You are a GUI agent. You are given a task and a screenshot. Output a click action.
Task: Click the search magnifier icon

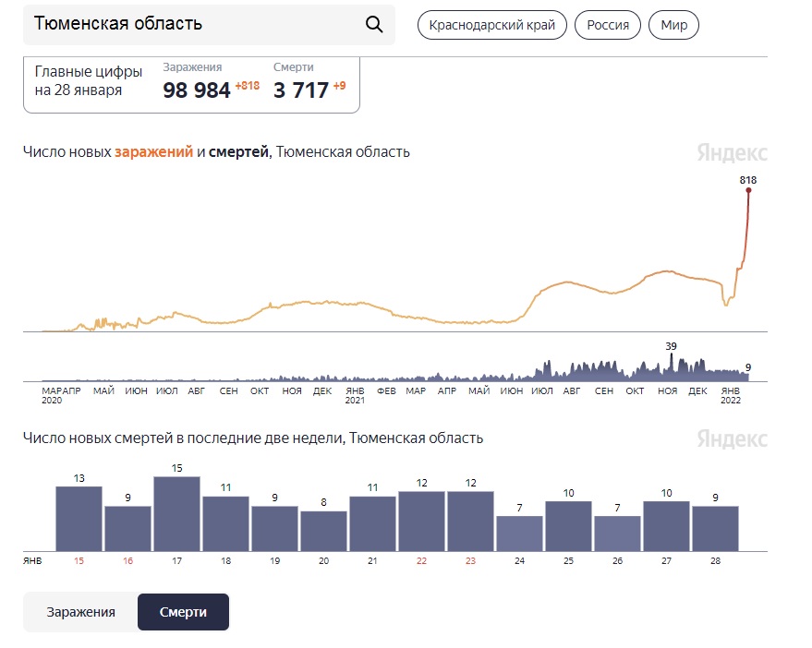(374, 24)
